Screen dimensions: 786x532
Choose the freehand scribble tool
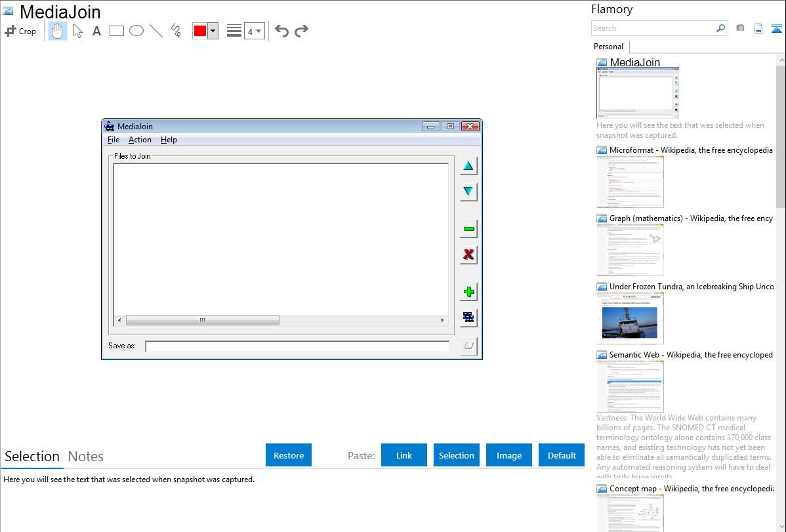click(176, 31)
